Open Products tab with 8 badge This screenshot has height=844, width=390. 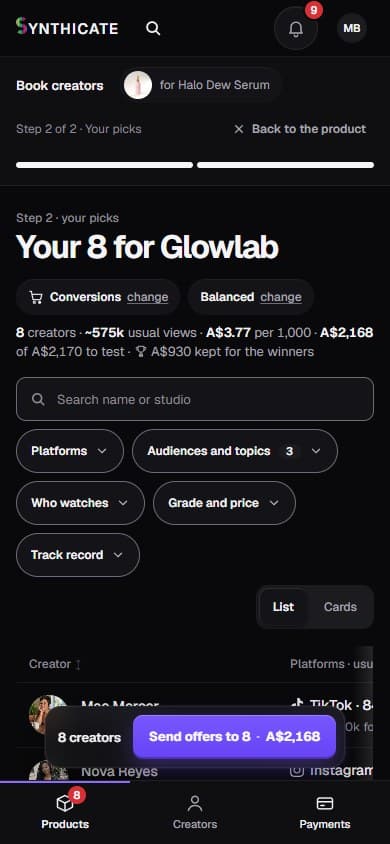point(65,813)
